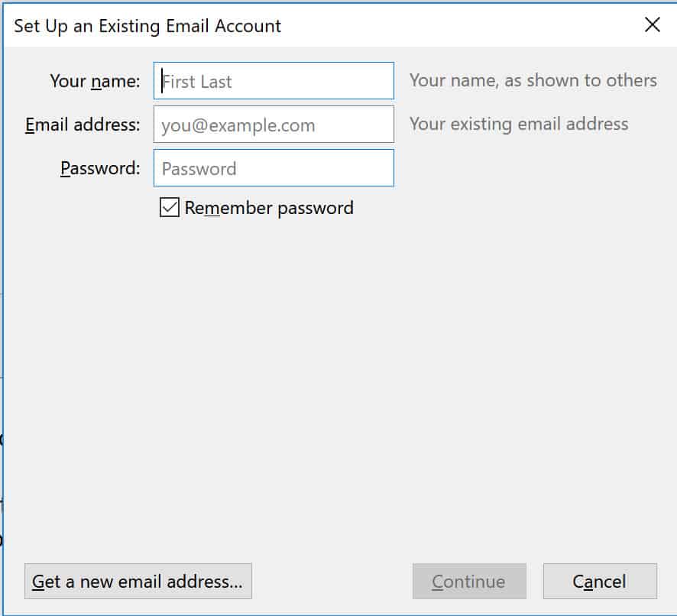Cancel the account setup
The height and width of the screenshot is (616, 677).
pyautogui.click(x=600, y=581)
